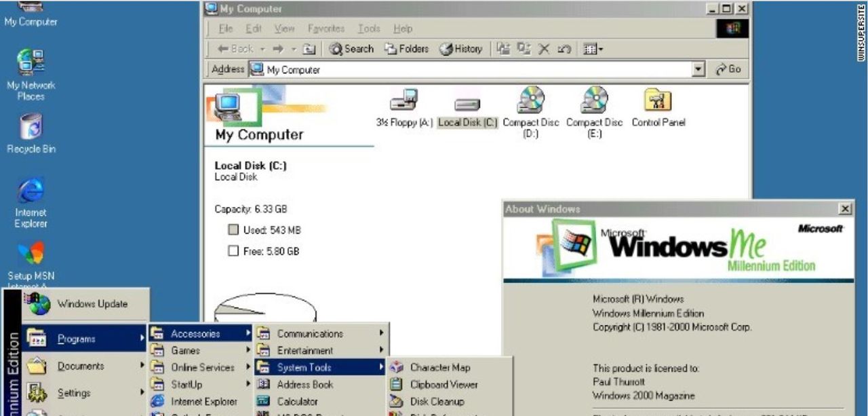The height and width of the screenshot is (416, 868).
Task: Open the Control Panel folder icon
Action: pos(658,102)
